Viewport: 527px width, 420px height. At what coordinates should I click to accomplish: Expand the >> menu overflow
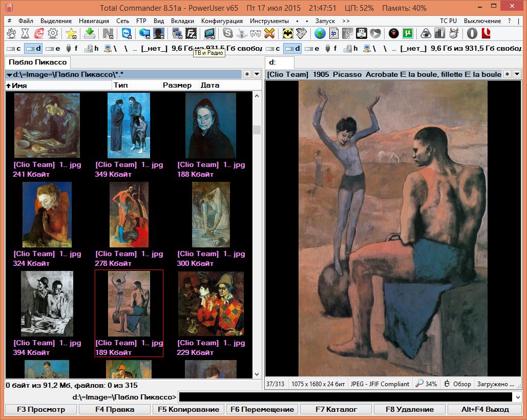pyautogui.click(x=346, y=21)
